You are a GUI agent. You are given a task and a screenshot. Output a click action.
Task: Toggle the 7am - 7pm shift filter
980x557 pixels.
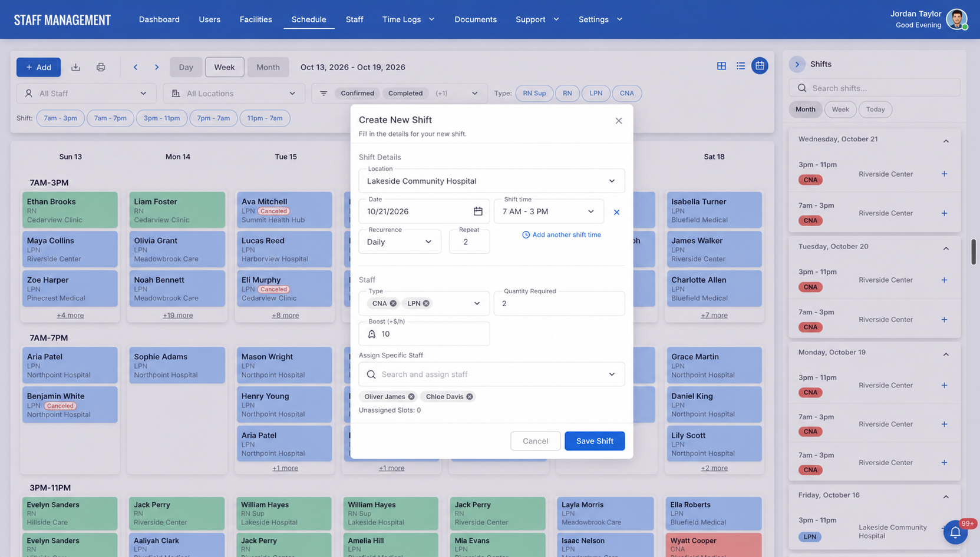coord(110,118)
